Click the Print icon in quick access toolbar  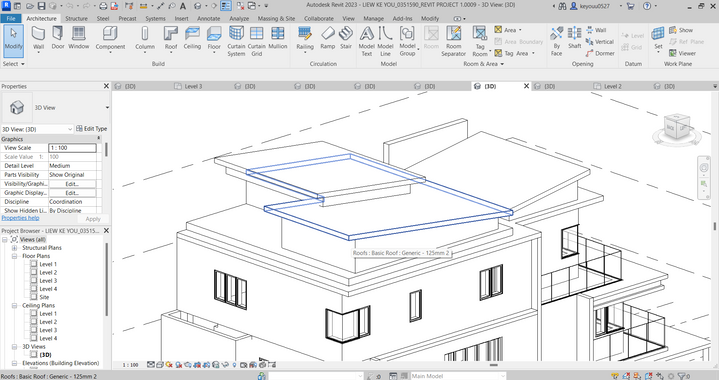click(x=103, y=6)
